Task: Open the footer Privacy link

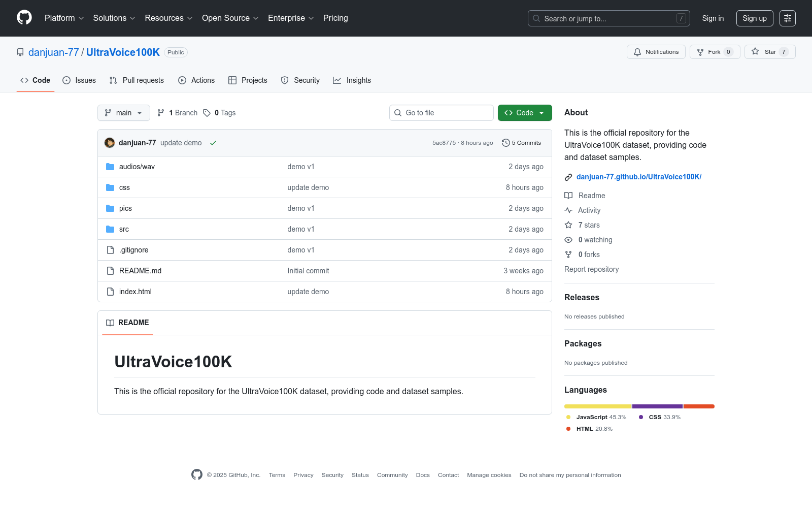Action: pos(303,475)
